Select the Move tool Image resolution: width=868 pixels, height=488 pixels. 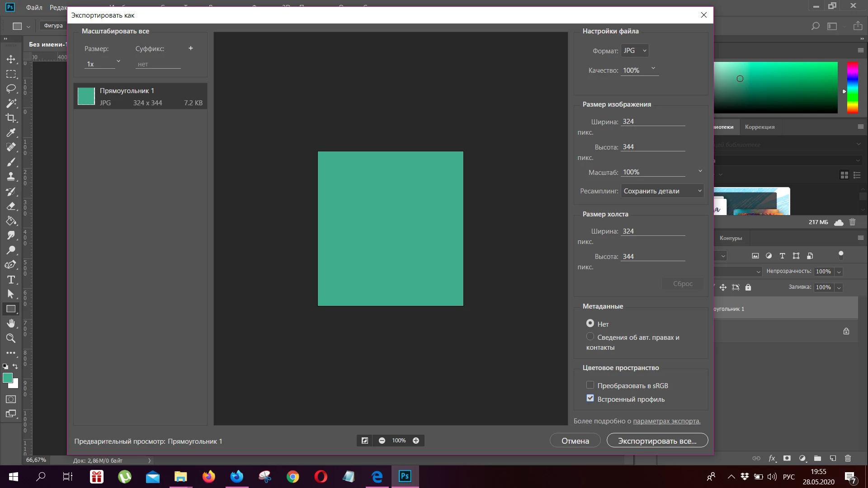11,59
